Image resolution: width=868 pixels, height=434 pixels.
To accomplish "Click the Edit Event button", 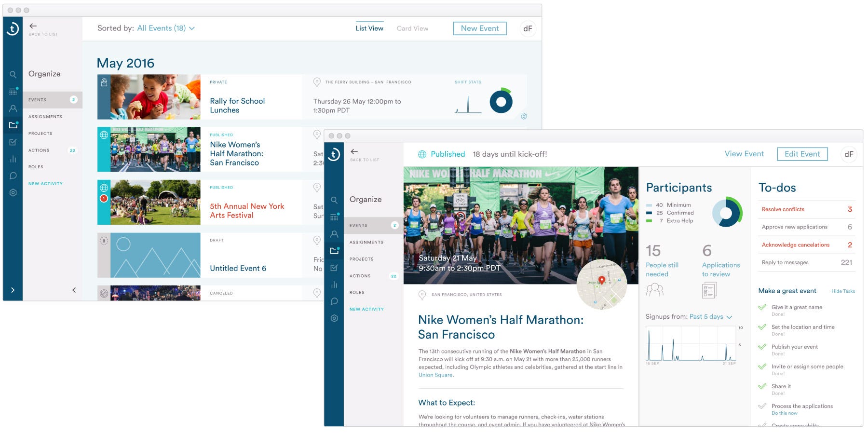I will [802, 154].
